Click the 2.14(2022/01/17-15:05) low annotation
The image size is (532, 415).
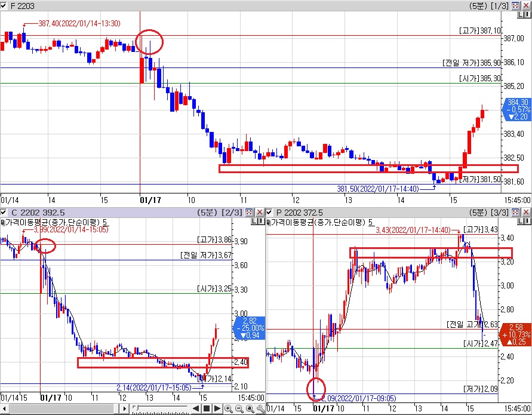[x=154, y=388]
